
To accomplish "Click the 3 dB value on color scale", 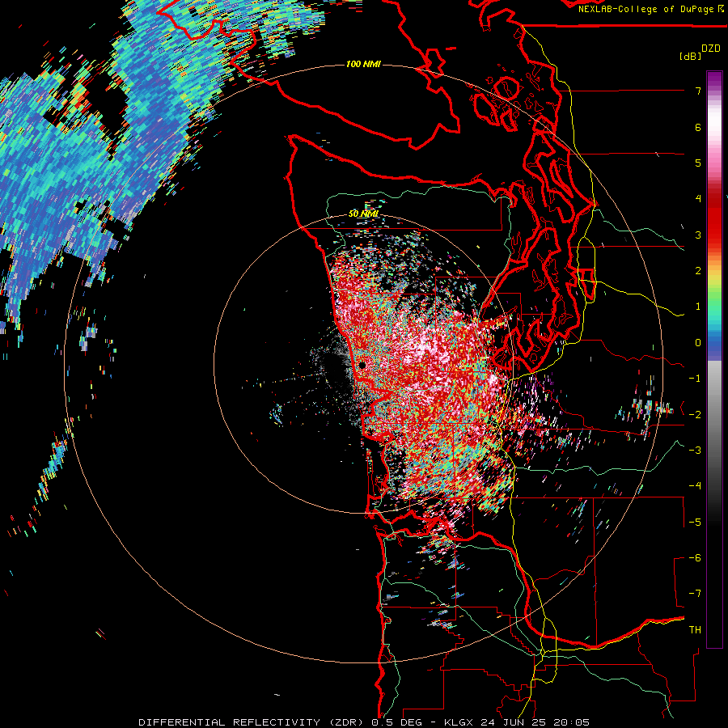I will (698, 235).
